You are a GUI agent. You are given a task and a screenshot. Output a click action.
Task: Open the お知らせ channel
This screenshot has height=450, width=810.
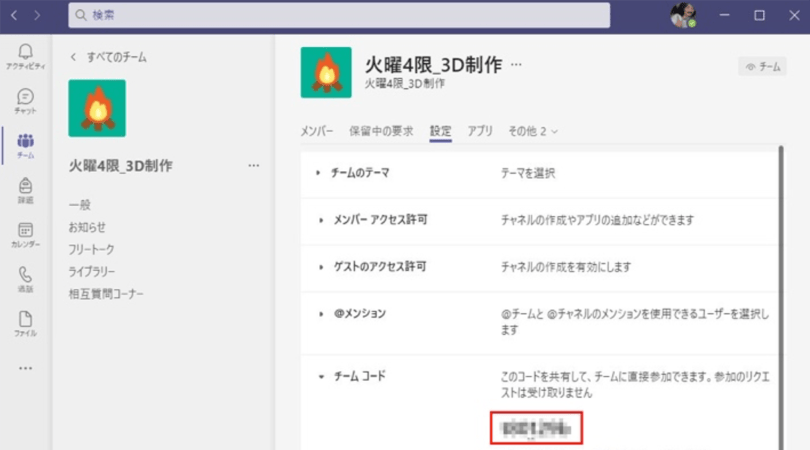[x=87, y=227]
